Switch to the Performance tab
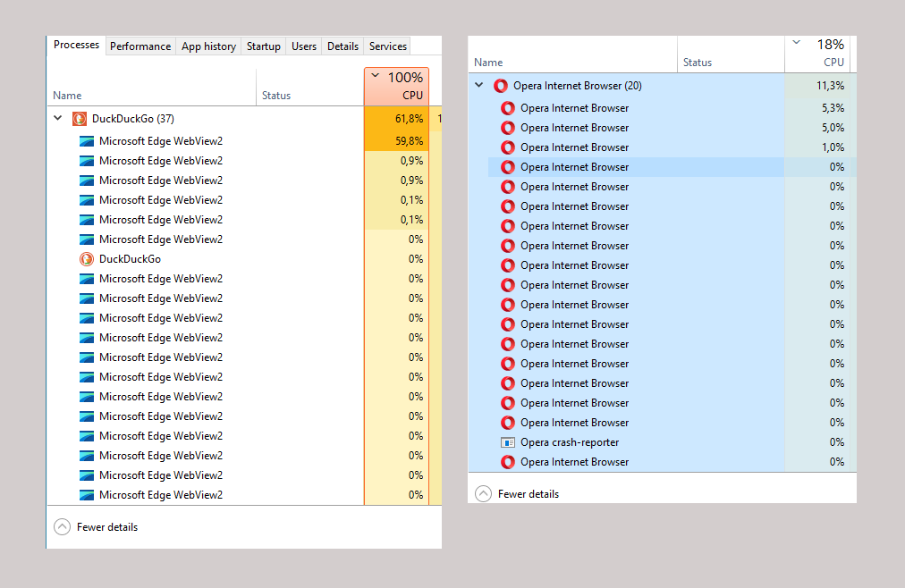The image size is (905, 588). point(140,46)
